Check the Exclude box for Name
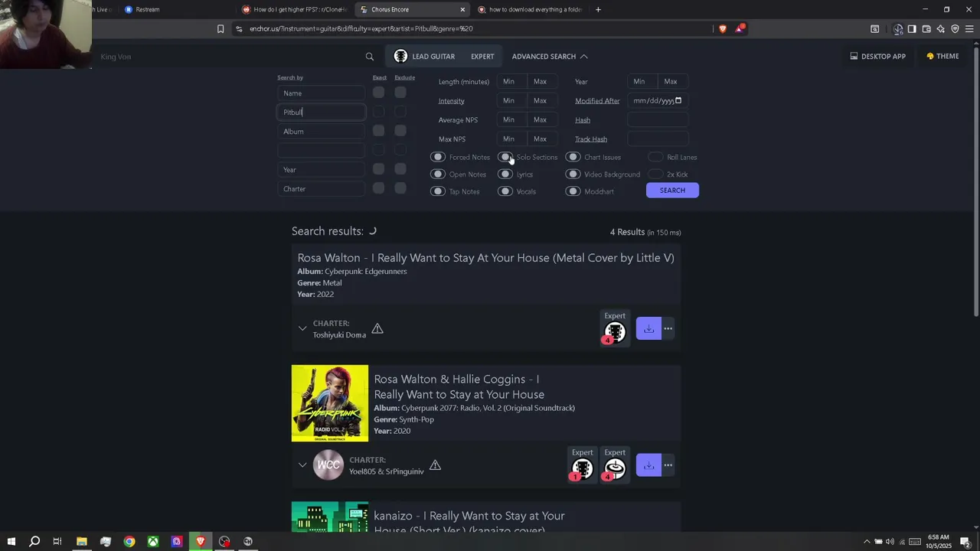 click(400, 93)
